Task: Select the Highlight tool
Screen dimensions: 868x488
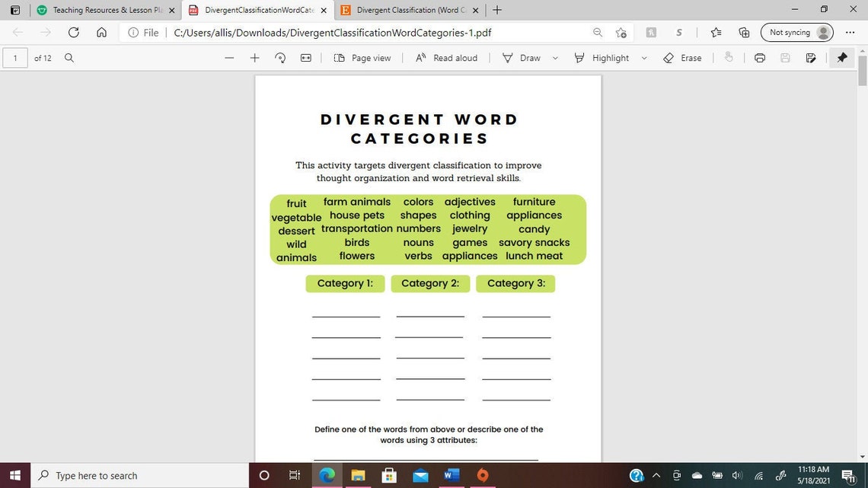Action: pos(610,58)
